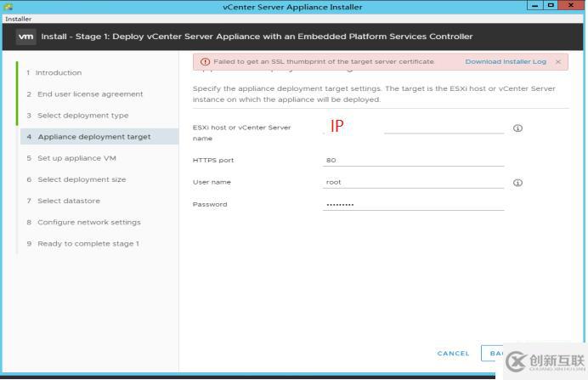Click the ESXi host or vCenter Server name field

[413, 128]
